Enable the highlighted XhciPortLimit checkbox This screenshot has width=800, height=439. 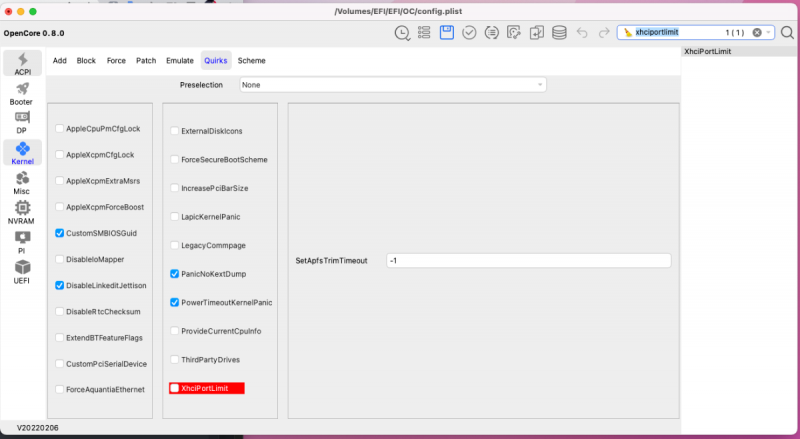(174, 388)
